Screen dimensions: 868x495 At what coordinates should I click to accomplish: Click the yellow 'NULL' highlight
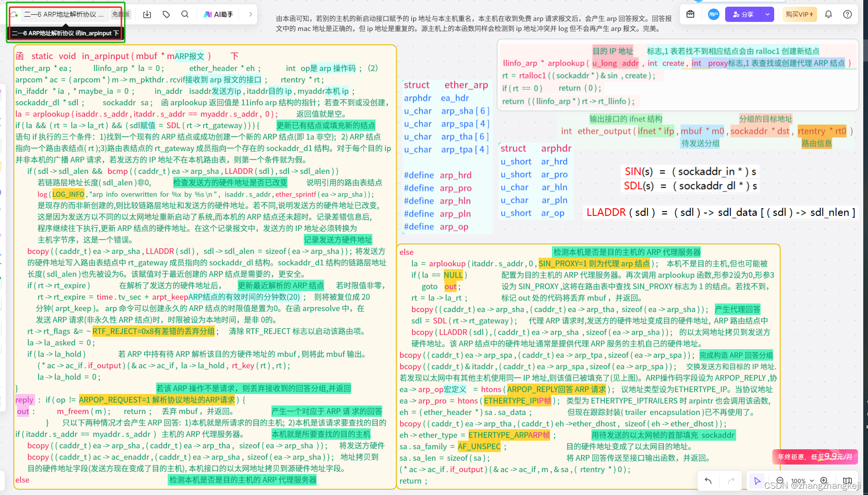click(453, 275)
